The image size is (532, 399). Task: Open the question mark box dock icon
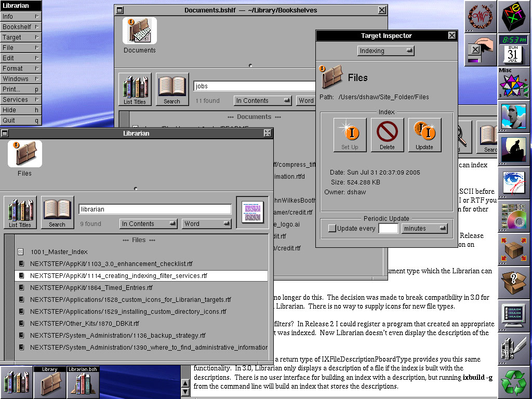[514, 283]
